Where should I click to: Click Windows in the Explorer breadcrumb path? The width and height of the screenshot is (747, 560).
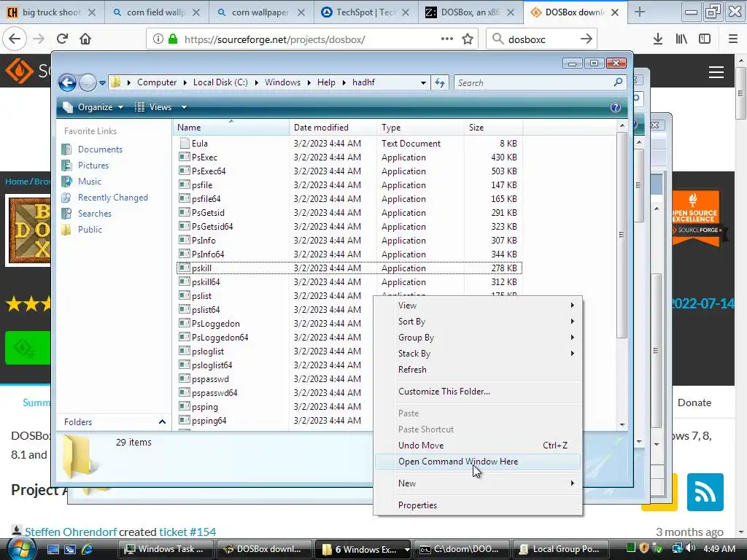[282, 82]
